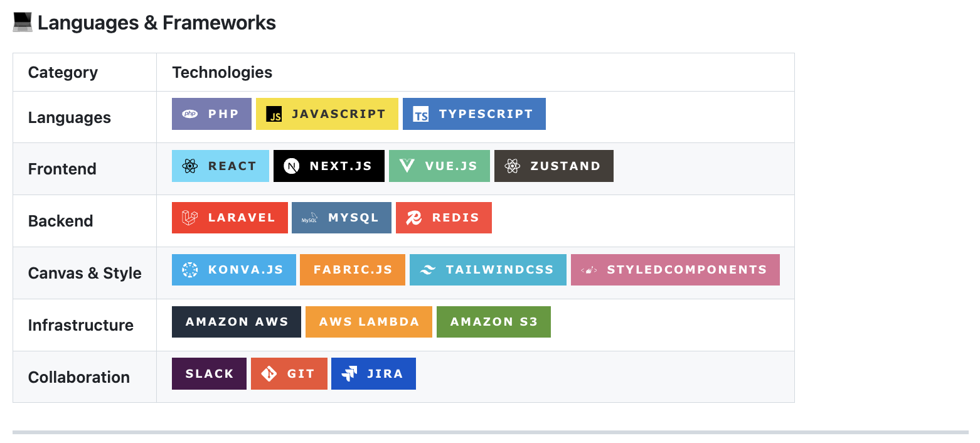This screenshot has width=980, height=443.
Task: Click the TypeScript TS logo icon
Action: (x=421, y=114)
